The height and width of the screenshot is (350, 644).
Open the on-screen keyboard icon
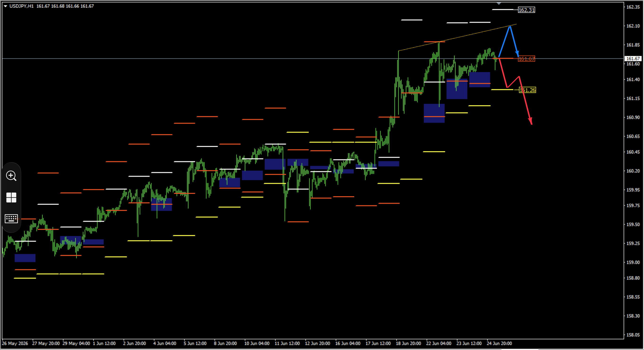[11, 219]
